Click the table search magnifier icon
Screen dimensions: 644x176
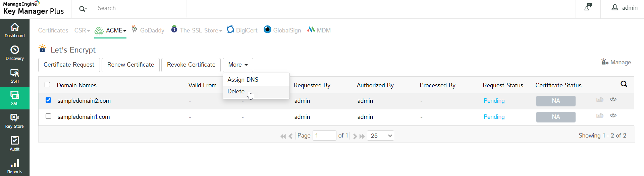624,84
